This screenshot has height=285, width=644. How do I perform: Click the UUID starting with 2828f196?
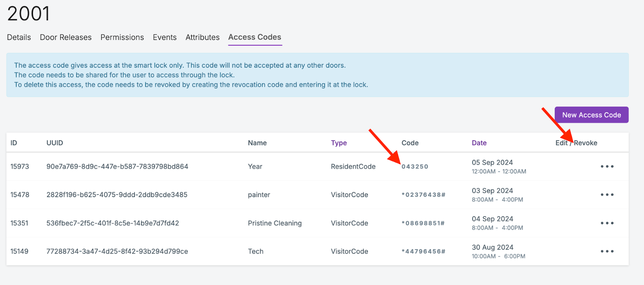point(117,195)
